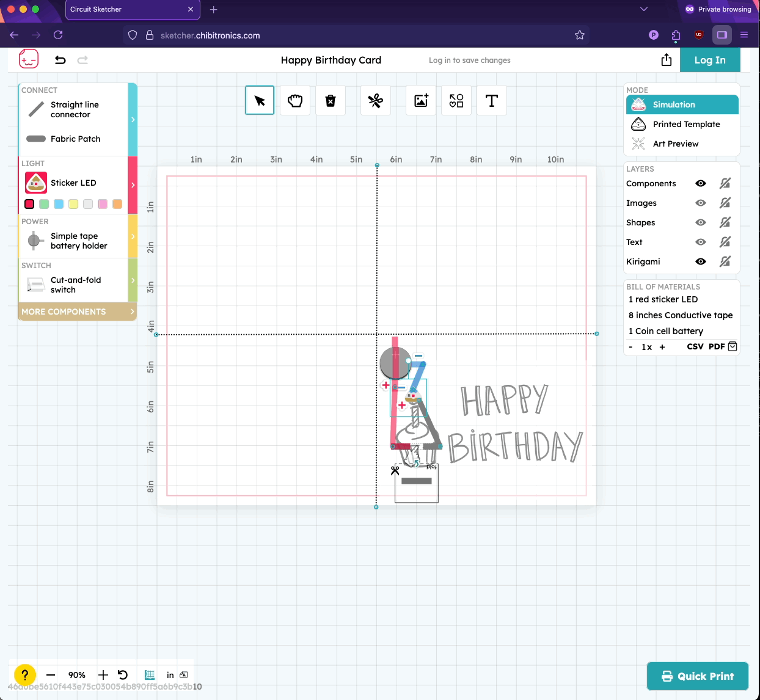Click the undo arrow

pos(60,60)
